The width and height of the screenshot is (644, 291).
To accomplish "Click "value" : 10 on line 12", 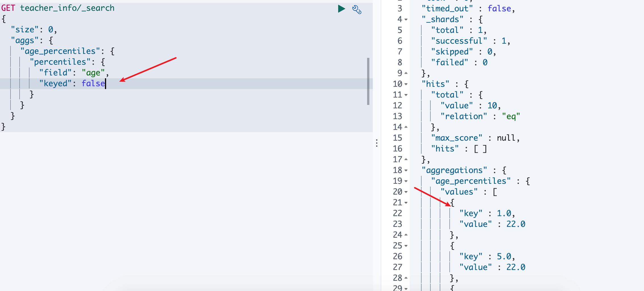I will (471, 106).
